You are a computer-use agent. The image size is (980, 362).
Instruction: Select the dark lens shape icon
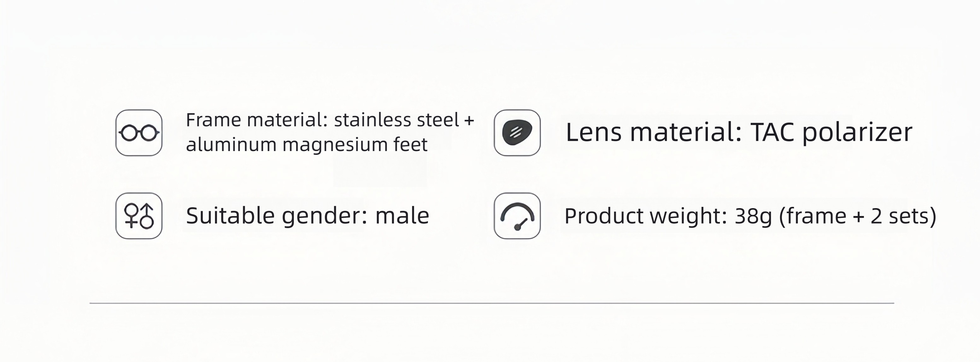coord(517,133)
